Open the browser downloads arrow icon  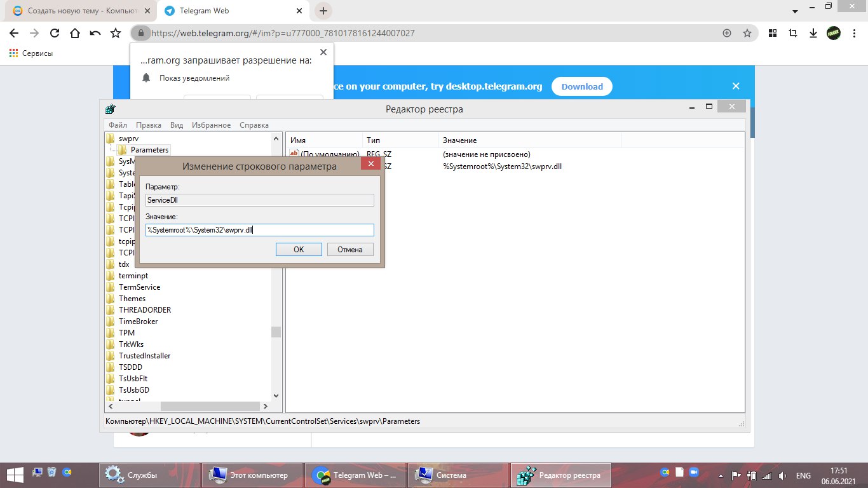click(813, 33)
